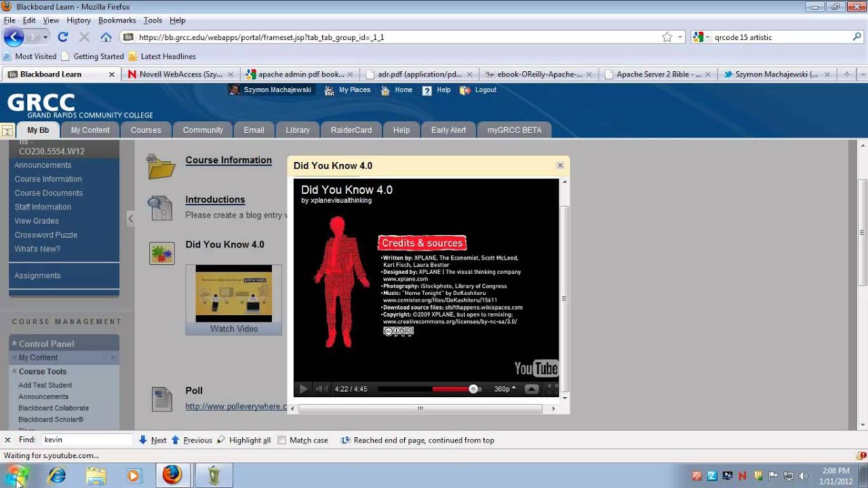Switch to Novell WebAccess browser tab
The height and width of the screenshot is (488, 868).
coord(180,75)
